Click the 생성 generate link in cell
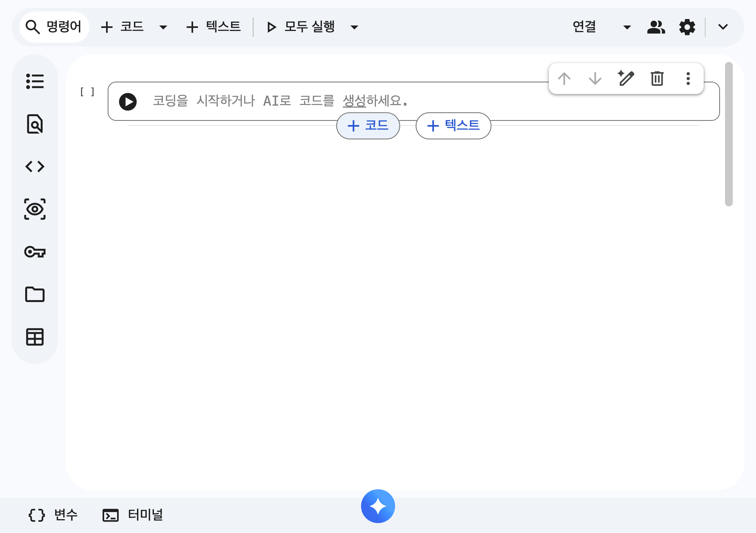756x533 pixels. (354, 101)
